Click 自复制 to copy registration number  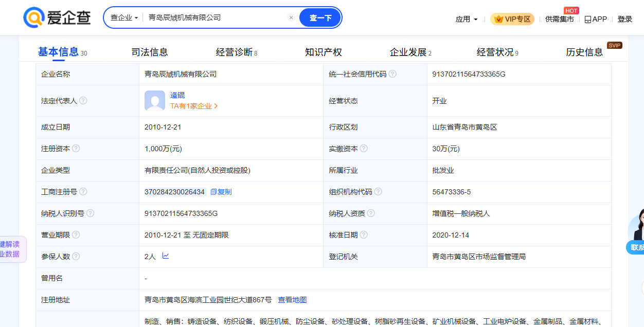221,192
